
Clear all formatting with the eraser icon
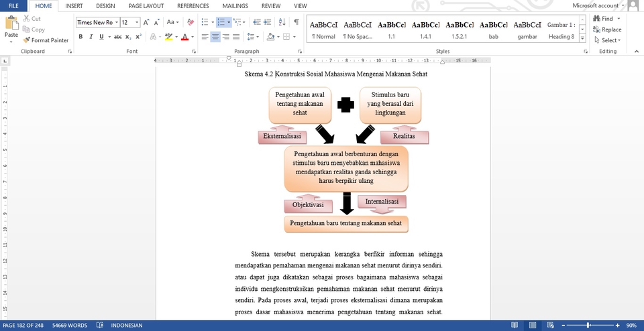[190, 22]
